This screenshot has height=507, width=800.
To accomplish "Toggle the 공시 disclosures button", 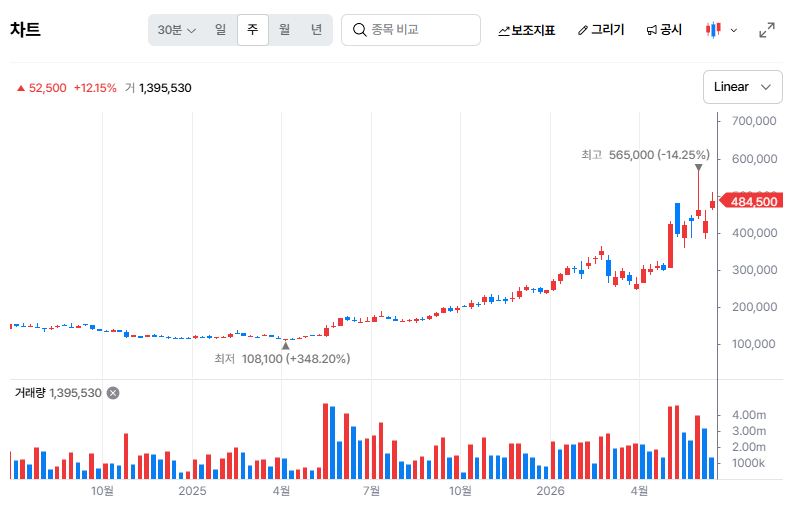I will point(664,30).
